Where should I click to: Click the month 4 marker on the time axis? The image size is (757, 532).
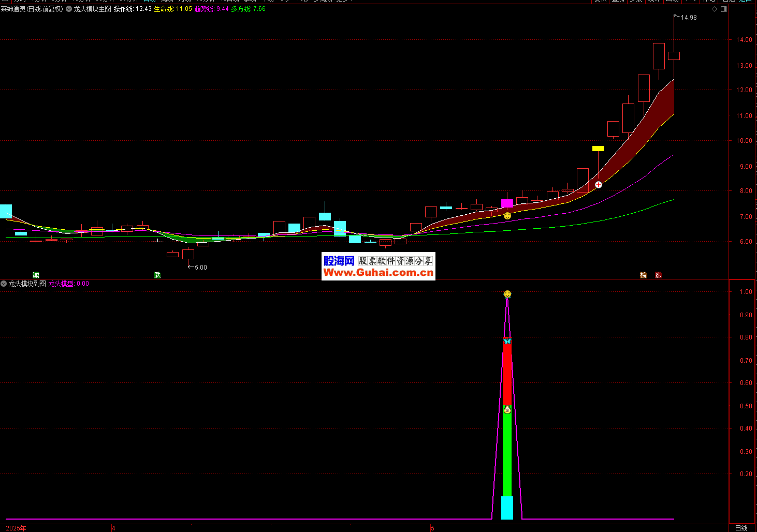tap(113, 528)
